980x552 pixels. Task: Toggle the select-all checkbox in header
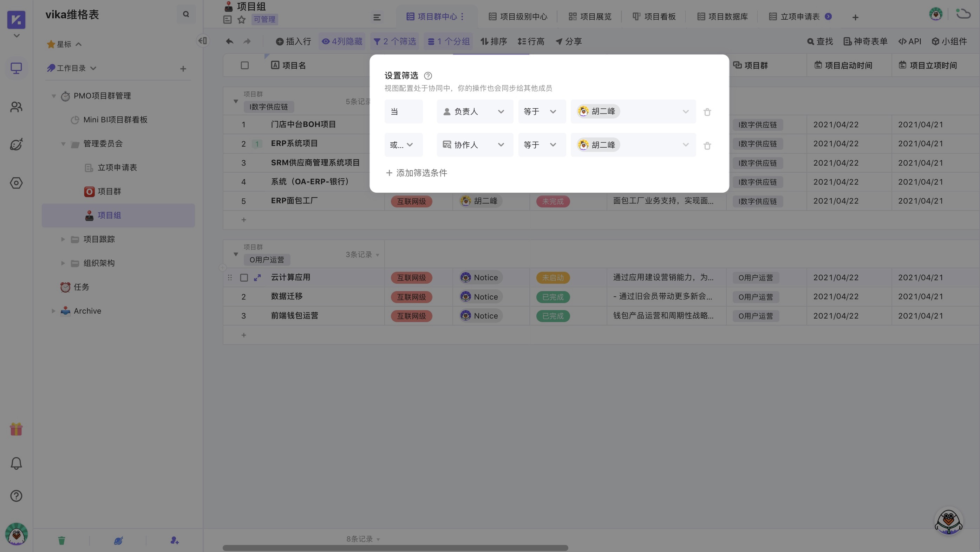(244, 65)
